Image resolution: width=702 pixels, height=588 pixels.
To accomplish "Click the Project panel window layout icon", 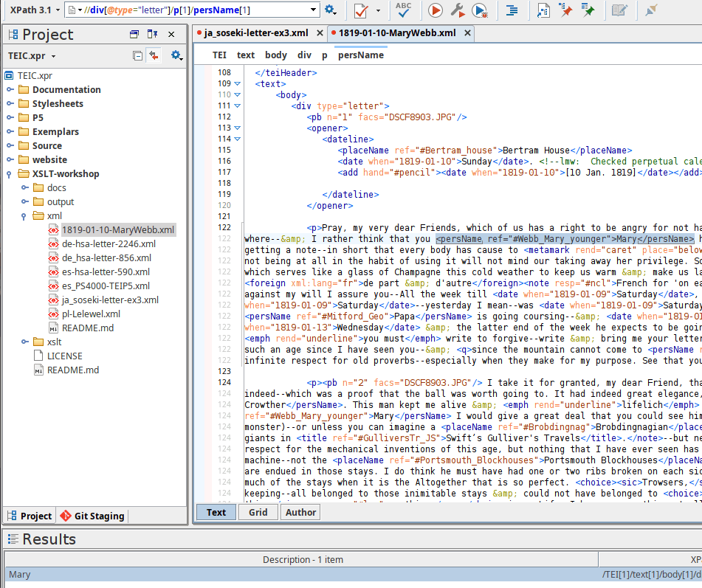I will click(134, 34).
